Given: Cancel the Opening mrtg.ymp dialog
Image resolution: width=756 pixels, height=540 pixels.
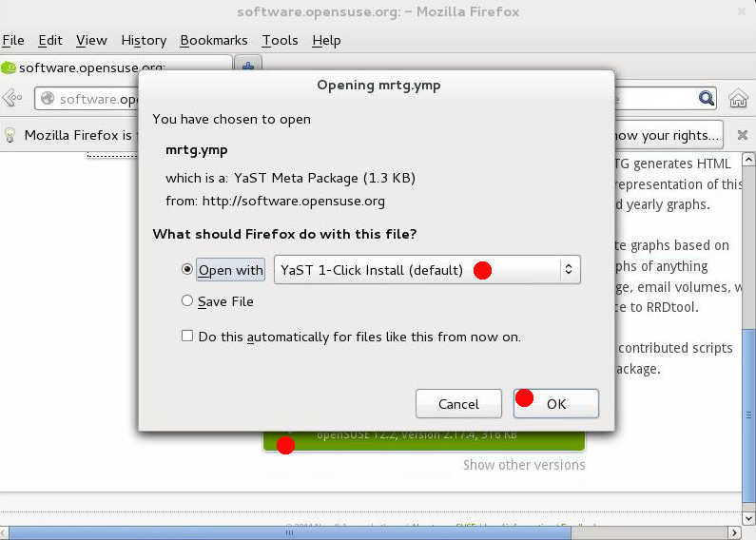Looking at the screenshot, I should [458, 403].
